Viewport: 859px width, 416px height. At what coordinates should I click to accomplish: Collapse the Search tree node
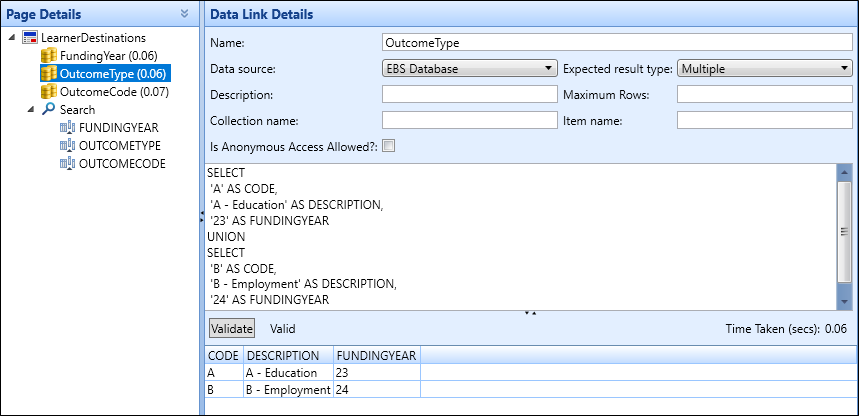pos(30,109)
